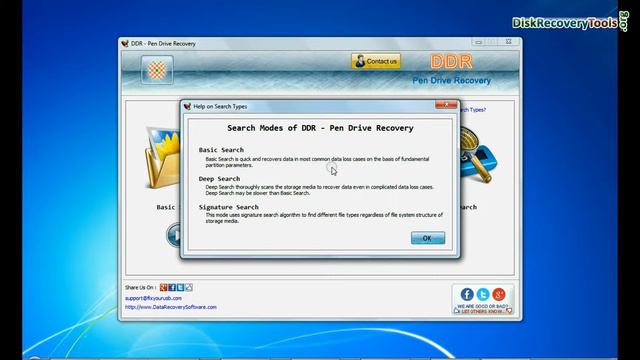Click the DDR title bar app icon
Viewport: 640px width, 360px height.
point(125,43)
